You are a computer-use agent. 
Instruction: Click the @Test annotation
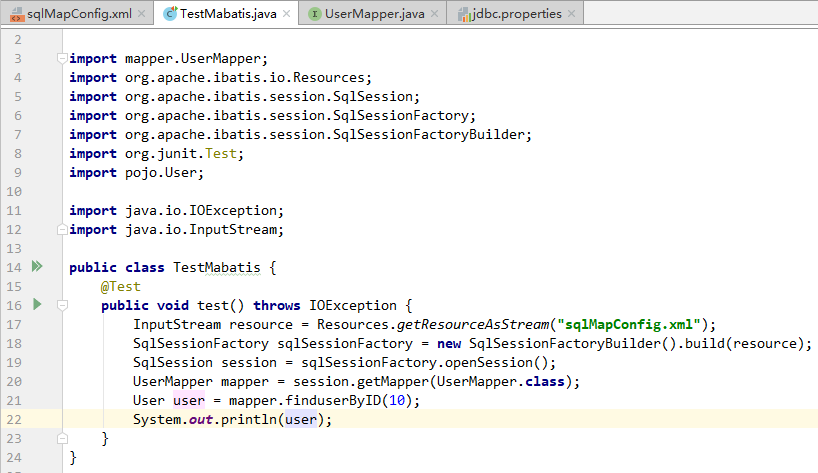tap(121, 286)
